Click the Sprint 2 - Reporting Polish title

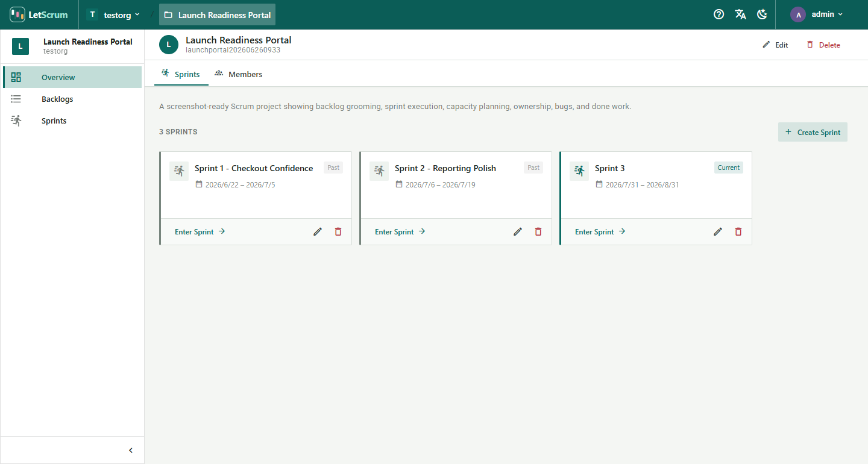click(x=445, y=168)
